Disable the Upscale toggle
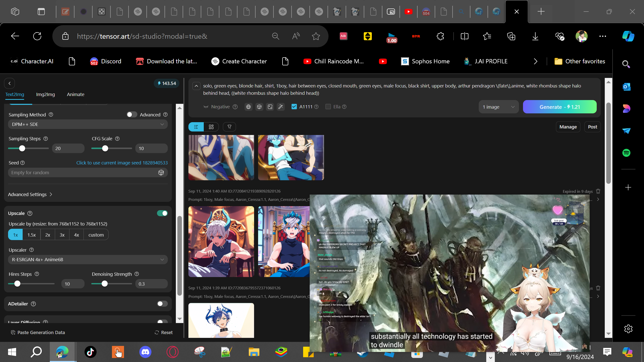This screenshot has height=362, width=644. [162, 213]
